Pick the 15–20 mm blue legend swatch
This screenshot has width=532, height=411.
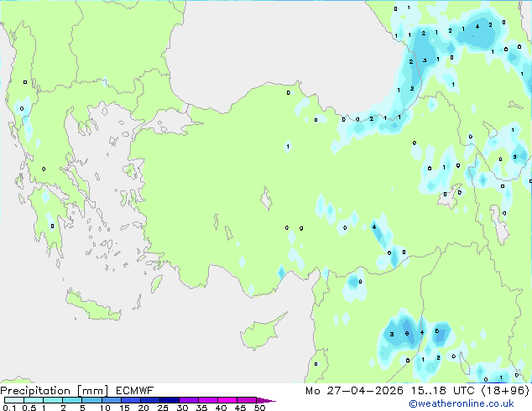(x=130, y=400)
